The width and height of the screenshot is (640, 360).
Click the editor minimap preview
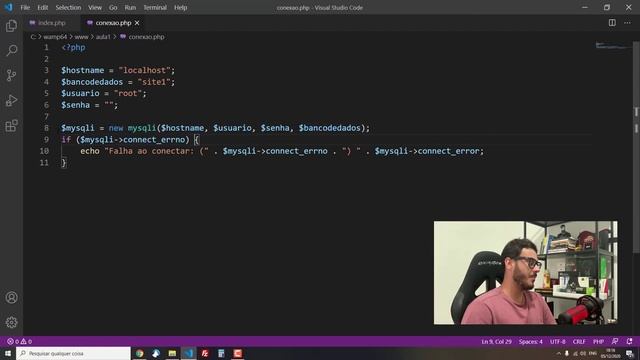click(612, 46)
